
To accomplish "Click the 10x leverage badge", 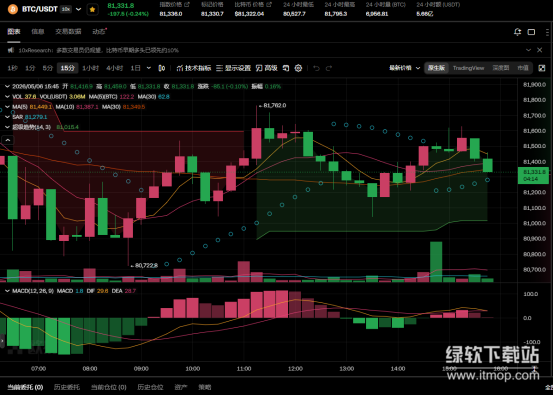I will [66, 9].
